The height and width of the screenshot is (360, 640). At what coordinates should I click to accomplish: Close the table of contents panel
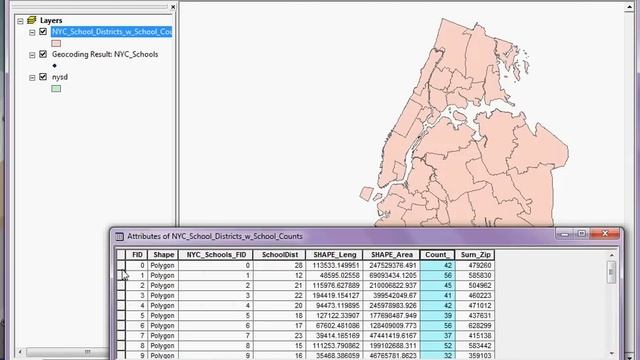pos(173,7)
